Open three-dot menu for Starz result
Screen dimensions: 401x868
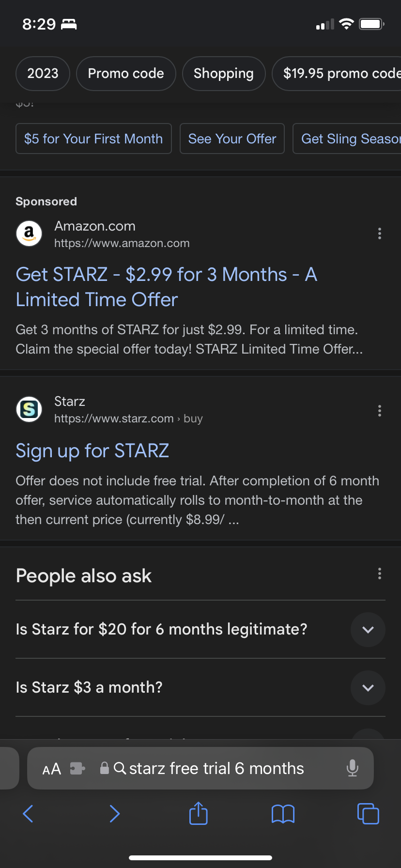pyautogui.click(x=380, y=411)
